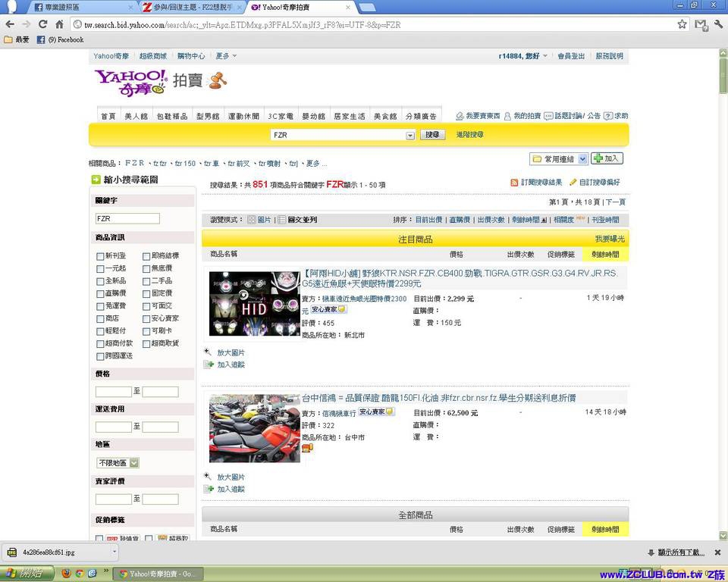Click add-to-watchlist icon under the HID listing
Screen dimensions: 728x582
coord(208,365)
